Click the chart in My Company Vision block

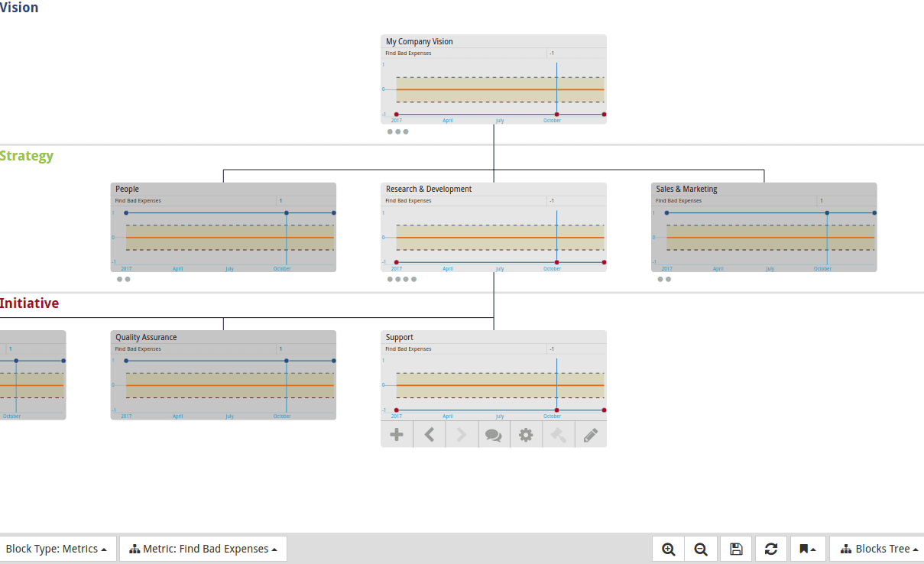click(x=494, y=91)
